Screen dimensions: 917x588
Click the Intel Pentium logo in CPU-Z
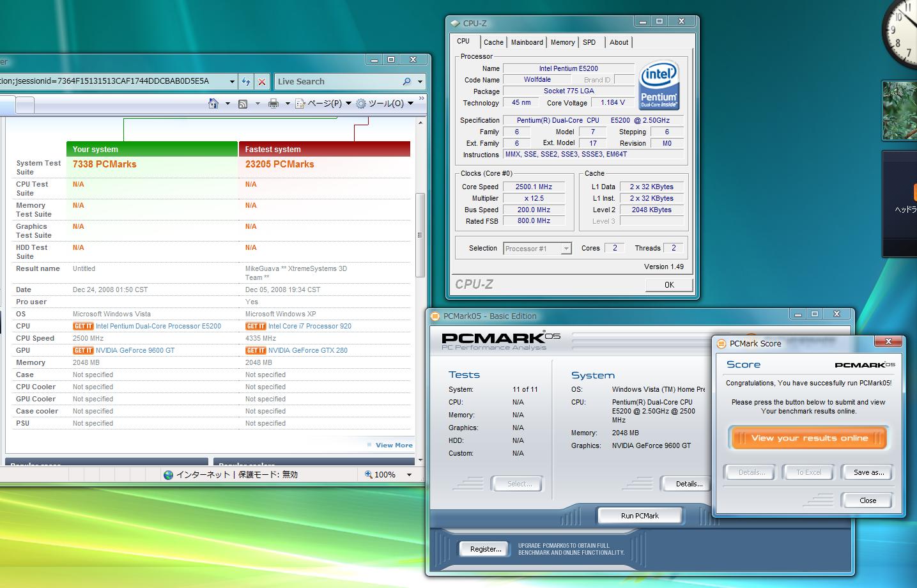[659, 86]
